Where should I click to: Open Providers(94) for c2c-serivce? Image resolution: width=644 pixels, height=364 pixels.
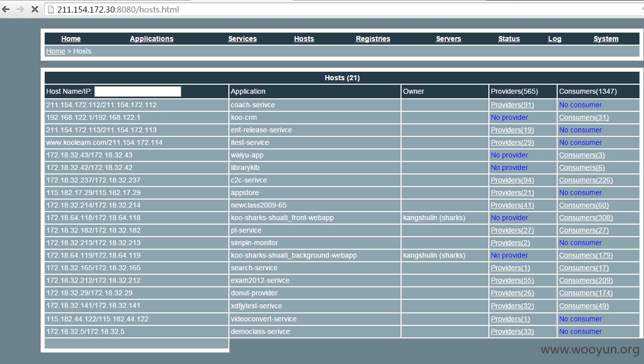click(x=512, y=180)
